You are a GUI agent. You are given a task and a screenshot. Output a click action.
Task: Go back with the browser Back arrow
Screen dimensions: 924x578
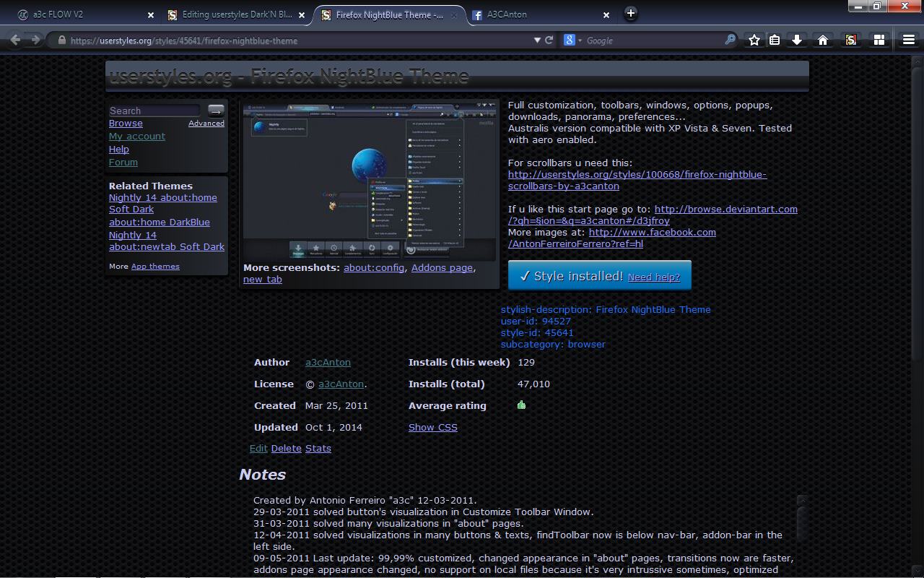[15, 40]
